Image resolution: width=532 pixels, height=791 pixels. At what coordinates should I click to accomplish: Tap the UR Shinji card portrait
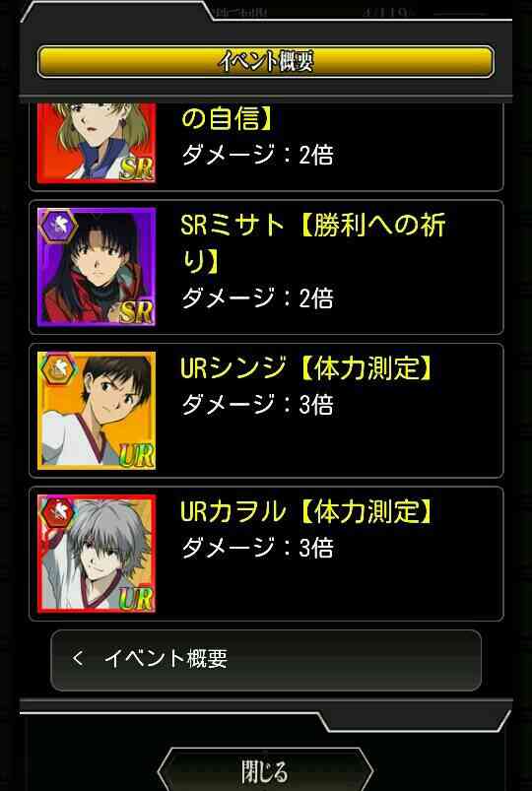(x=97, y=411)
